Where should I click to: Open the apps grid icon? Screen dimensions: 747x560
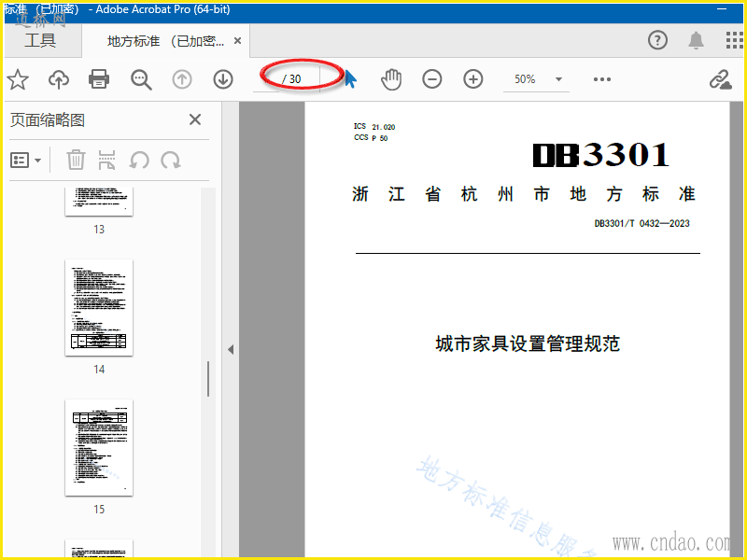tap(734, 40)
